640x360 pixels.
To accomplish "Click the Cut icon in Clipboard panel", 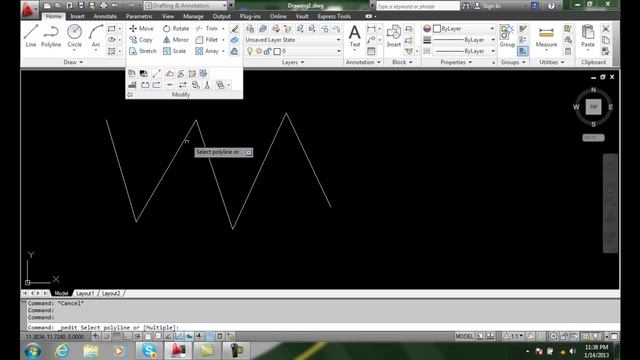I will click(606, 29).
